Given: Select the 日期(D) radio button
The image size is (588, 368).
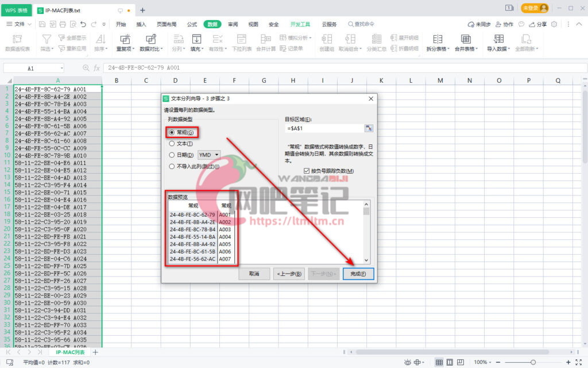Looking at the screenshot, I should pyautogui.click(x=172, y=155).
